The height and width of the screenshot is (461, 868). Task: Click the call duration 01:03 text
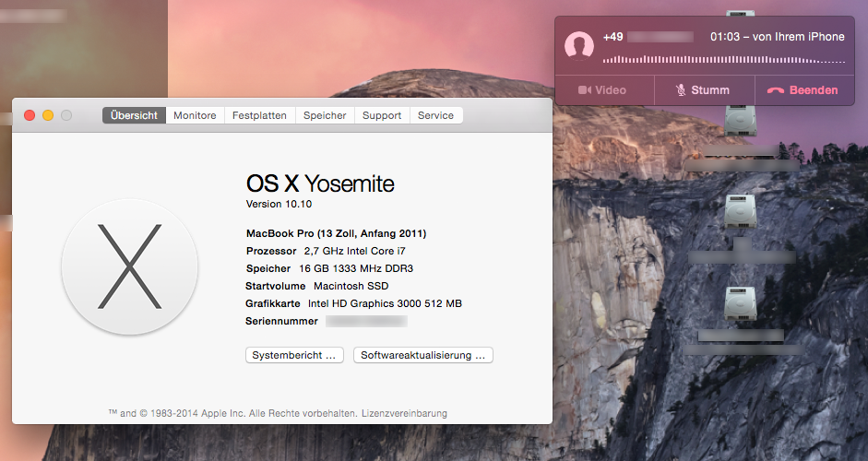point(725,37)
